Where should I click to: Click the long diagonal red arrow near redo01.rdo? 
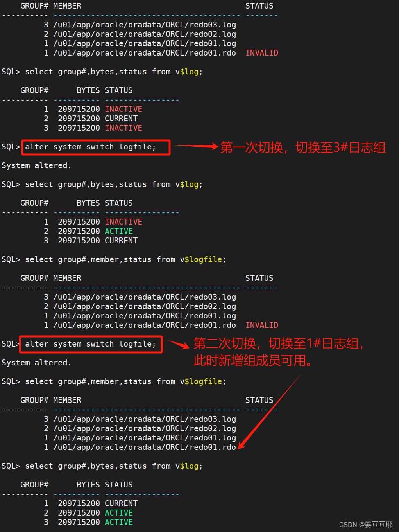(x=270, y=412)
